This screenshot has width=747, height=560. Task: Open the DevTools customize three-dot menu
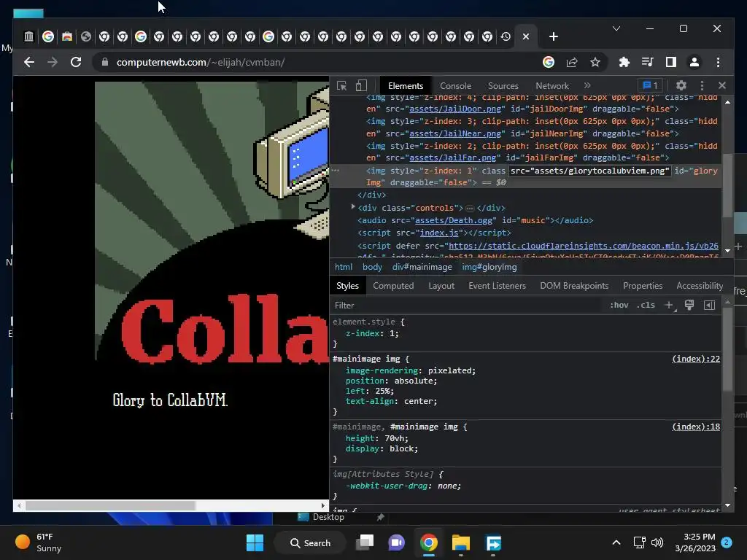[x=702, y=86]
